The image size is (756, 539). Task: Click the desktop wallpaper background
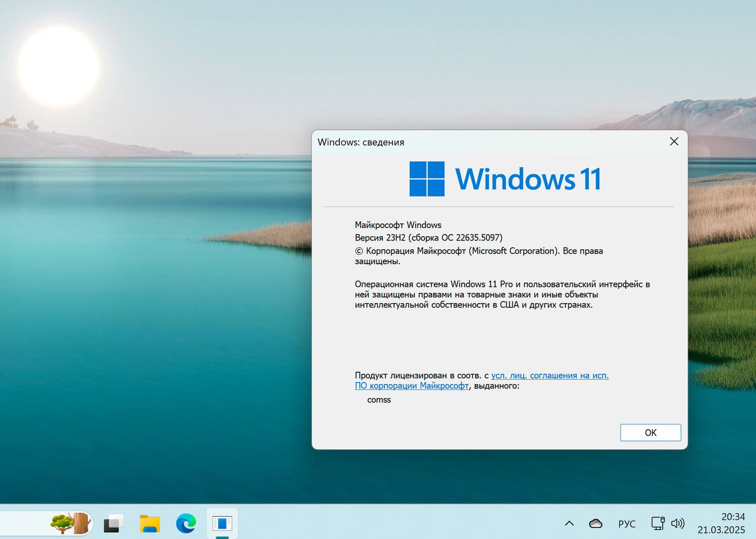tap(151, 303)
